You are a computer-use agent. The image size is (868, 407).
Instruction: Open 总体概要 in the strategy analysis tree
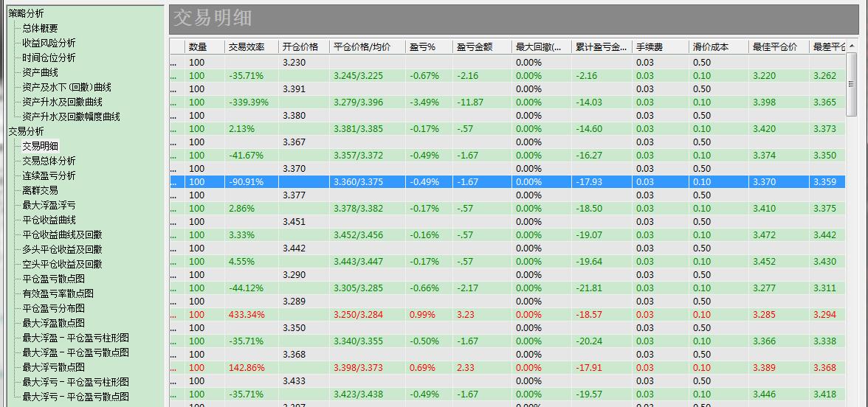coord(40,28)
